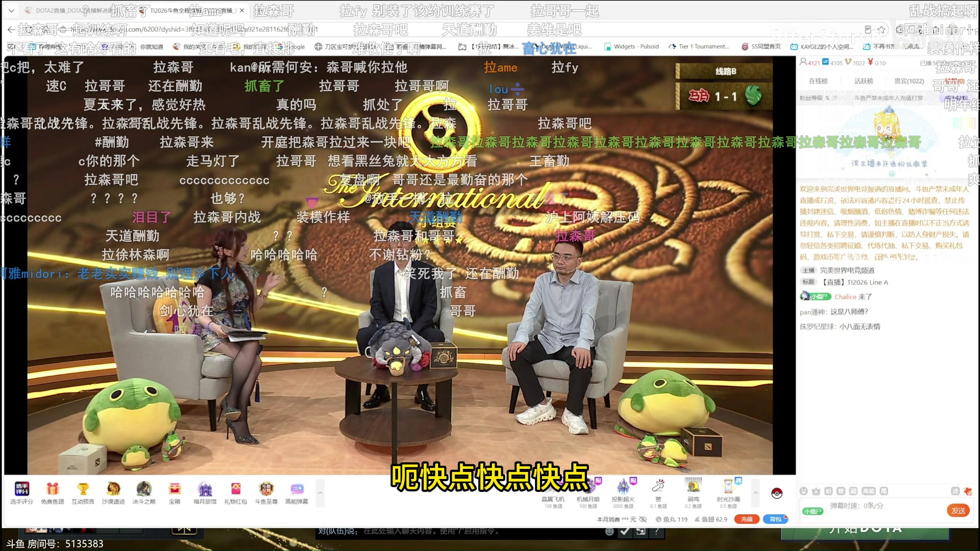
Task: Click the 鱼翅 62.9 balance
Action: pyautogui.click(x=710, y=519)
